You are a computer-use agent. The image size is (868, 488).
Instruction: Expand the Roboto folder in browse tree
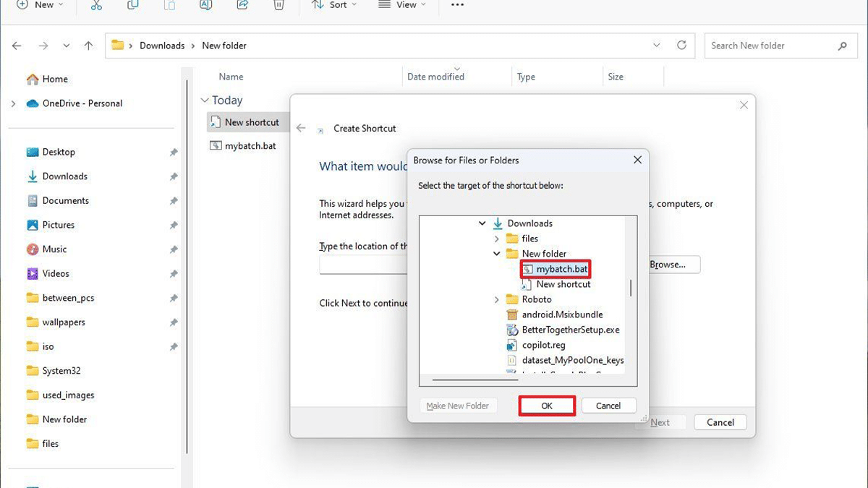(496, 299)
